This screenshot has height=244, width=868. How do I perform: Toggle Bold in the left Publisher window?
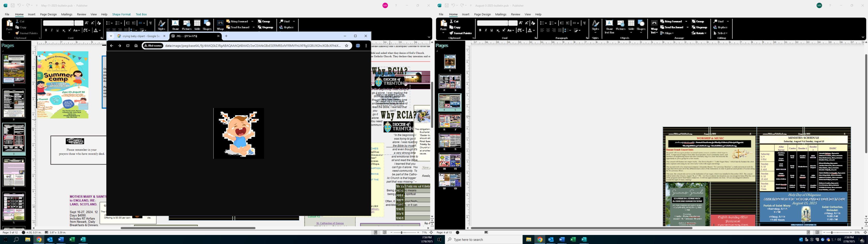46,30
